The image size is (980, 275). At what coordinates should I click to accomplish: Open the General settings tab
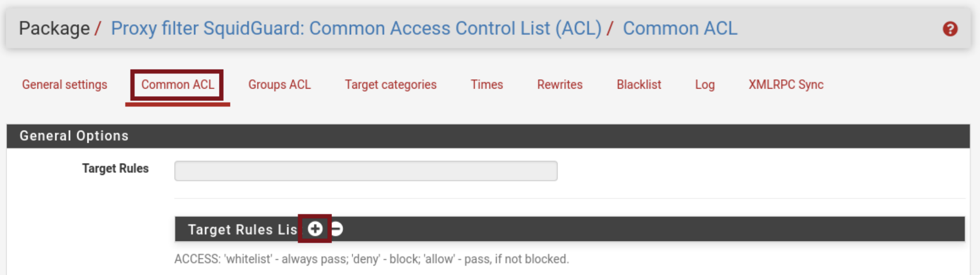point(64,85)
